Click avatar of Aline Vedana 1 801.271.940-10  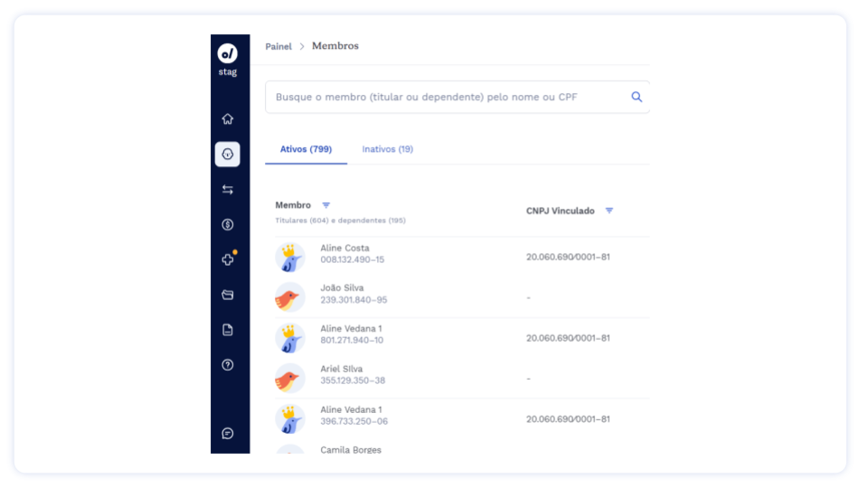point(290,338)
